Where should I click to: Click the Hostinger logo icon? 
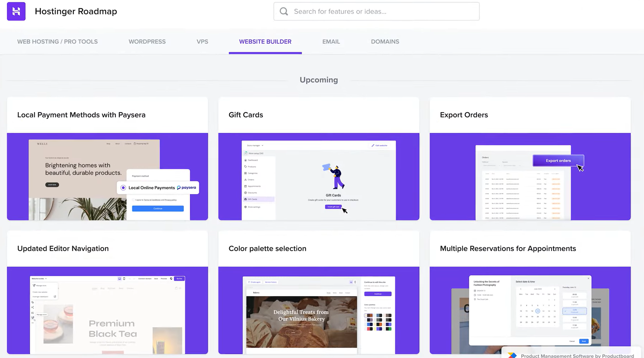tap(16, 11)
